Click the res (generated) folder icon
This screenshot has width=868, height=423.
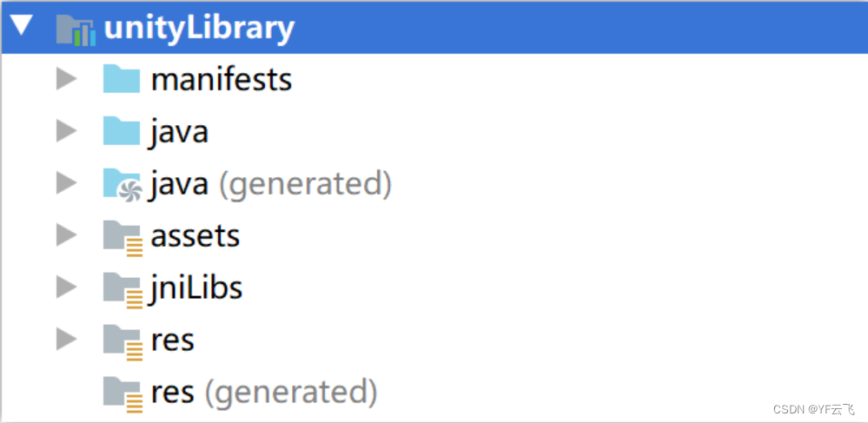click(x=123, y=394)
